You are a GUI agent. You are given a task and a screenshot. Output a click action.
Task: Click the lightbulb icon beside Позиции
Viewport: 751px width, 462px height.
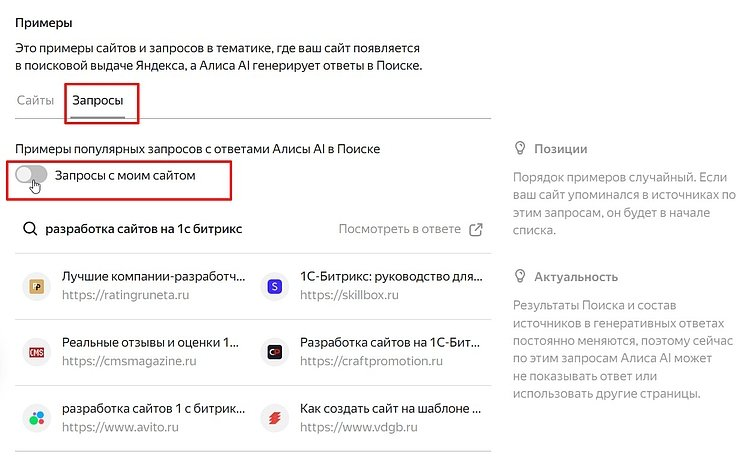(x=520, y=148)
